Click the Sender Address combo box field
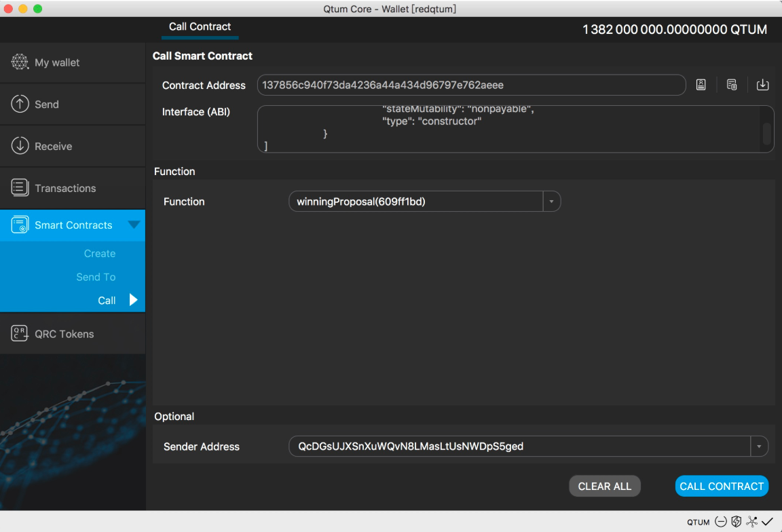 [x=528, y=446]
